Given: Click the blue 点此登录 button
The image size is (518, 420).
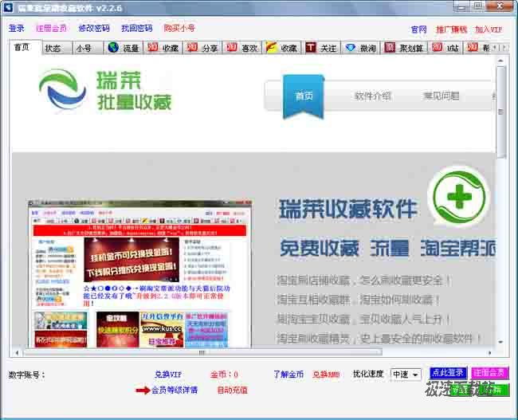Looking at the screenshot, I should 448,373.
